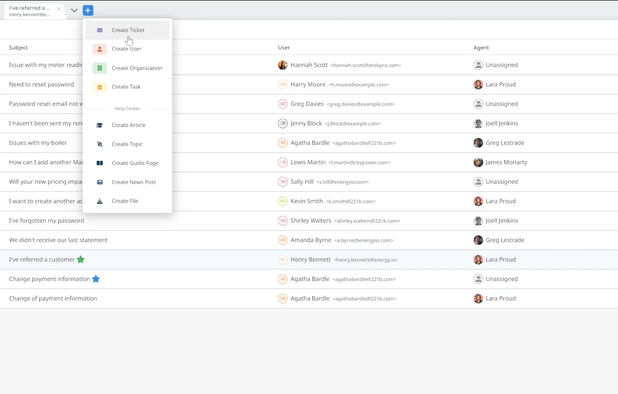Click Sally Hill's user avatar
The width and height of the screenshot is (618, 394).
click(283, 182)
